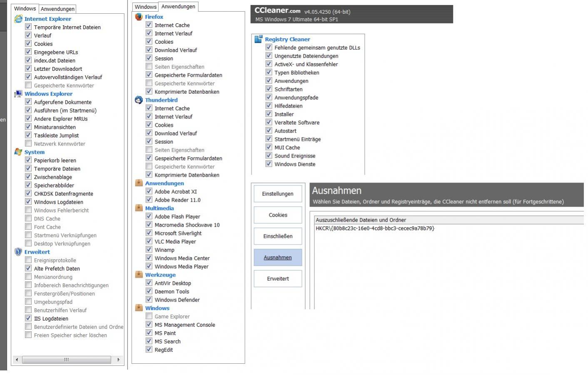Click Startmenü Einträge label
588x375 pixels.
click(x=297, y=139)
